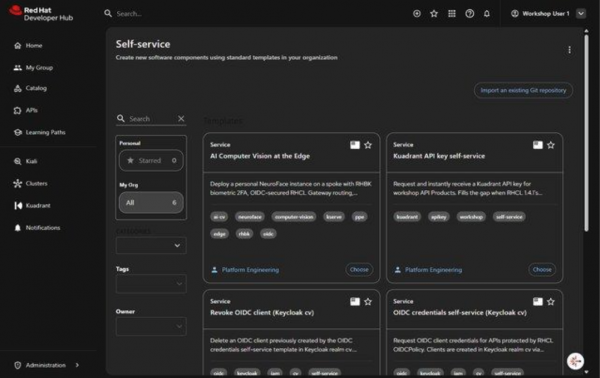Go to My Group in sidebar

(33, 68)
